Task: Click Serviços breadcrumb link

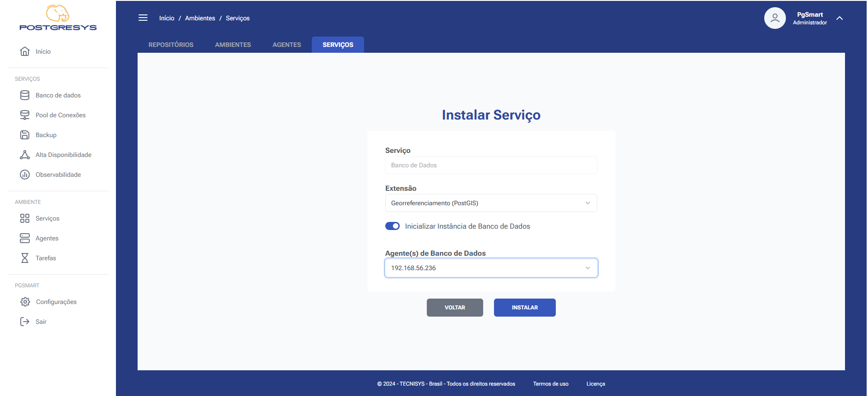Action: click(x=238, y=18)
